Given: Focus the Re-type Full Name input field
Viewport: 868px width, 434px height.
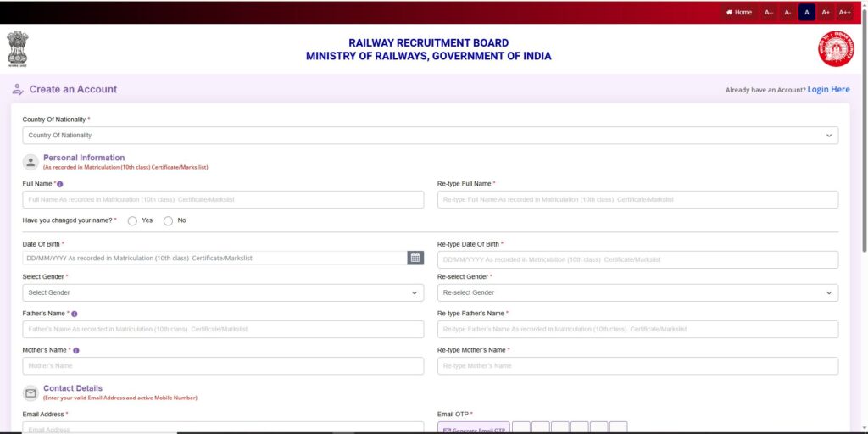Looking at the screenshot, I should (637, 199).
